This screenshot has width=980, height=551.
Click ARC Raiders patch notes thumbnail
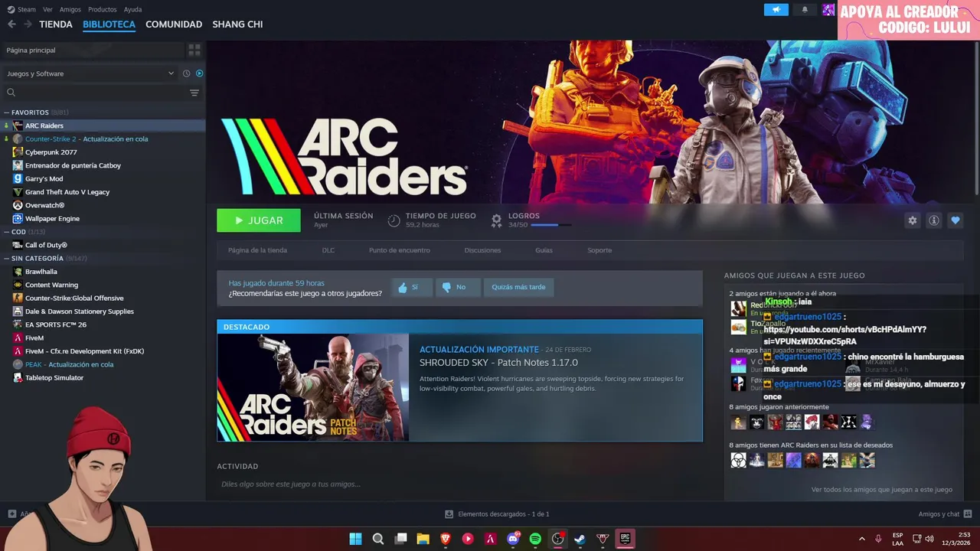tap(313, 387)
